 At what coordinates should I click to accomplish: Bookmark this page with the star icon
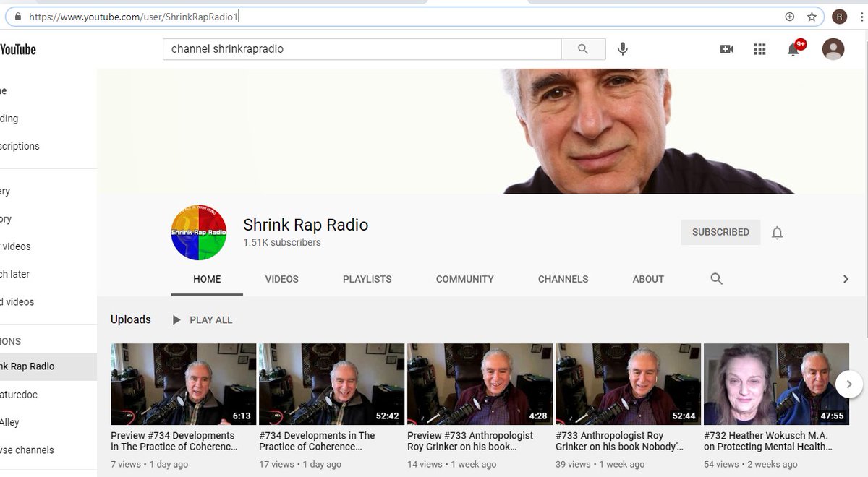812,17
